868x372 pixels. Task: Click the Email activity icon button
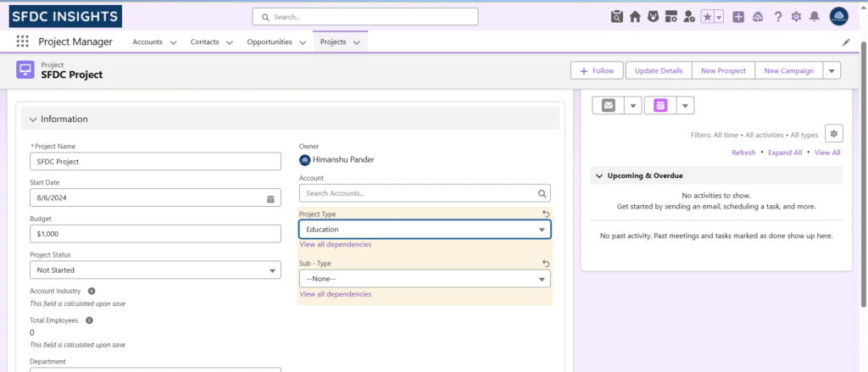(608, 105)
